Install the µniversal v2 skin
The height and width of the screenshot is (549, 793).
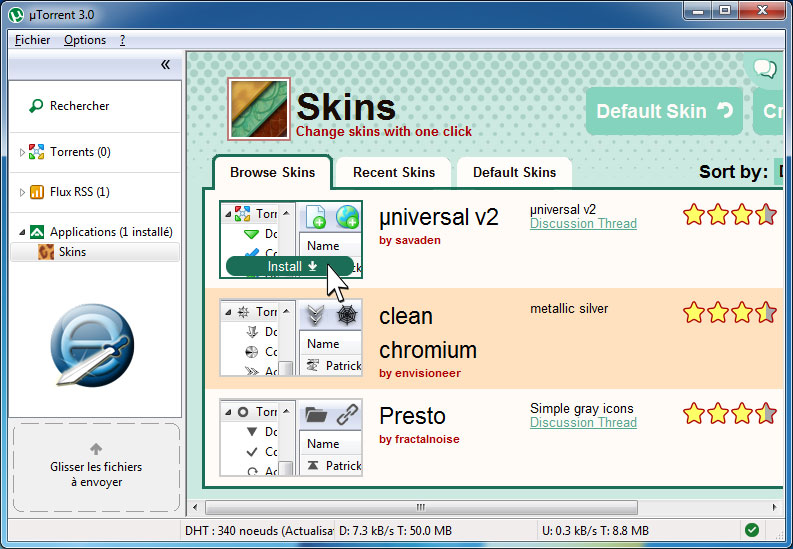point(290,266)
